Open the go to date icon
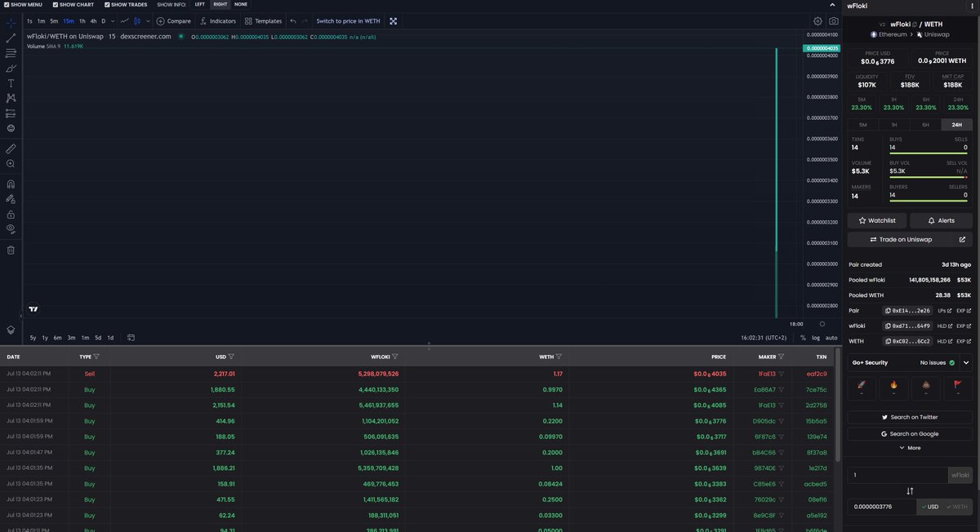This screenshot has height=532, width=980. 131,337
